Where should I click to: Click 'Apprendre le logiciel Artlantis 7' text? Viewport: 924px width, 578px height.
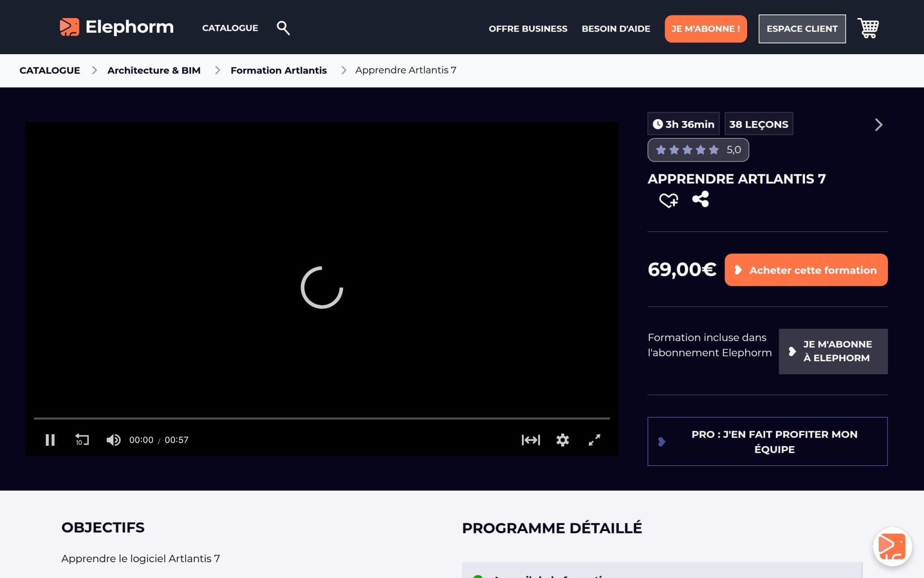(141, 559)
